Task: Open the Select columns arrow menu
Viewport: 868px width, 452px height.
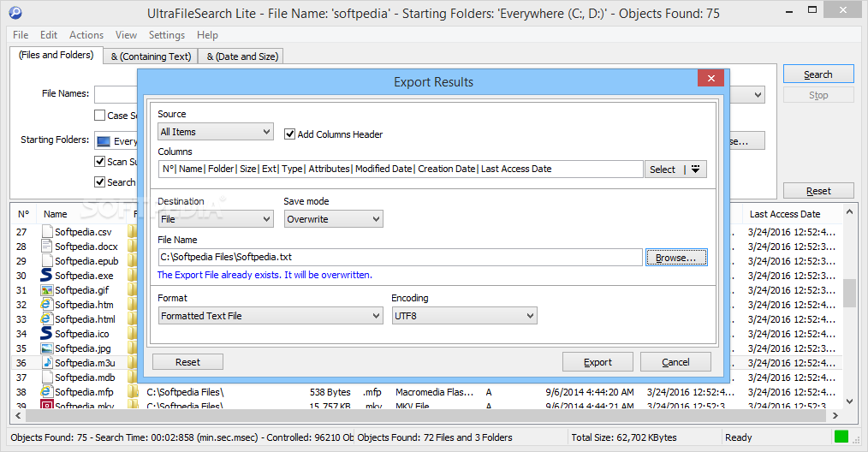Action: point(696,169)
